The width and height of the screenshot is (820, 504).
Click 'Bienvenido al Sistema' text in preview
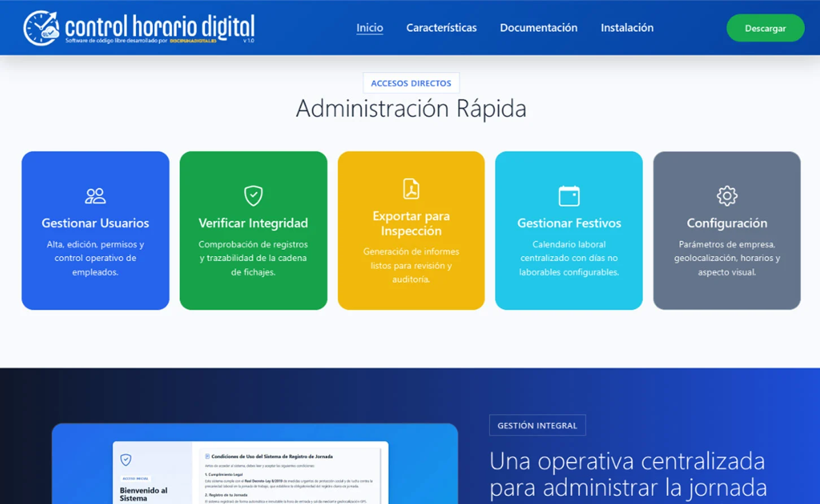pos(143,494)
